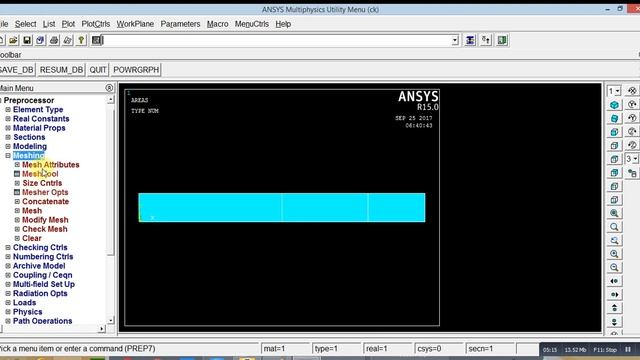
Task: Switch to Isometric View cube icon
Action: (614, 105)
